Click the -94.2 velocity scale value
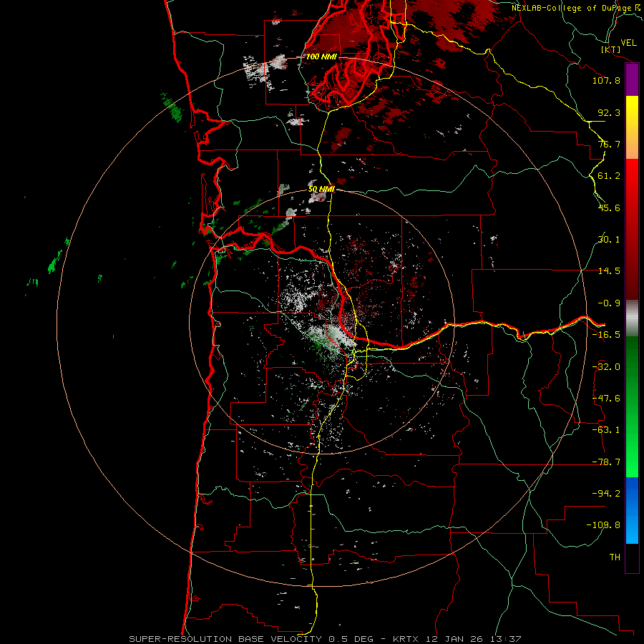The width and height of the screenshot is (644, 644). pyautogui.click(x=606, y=494)
